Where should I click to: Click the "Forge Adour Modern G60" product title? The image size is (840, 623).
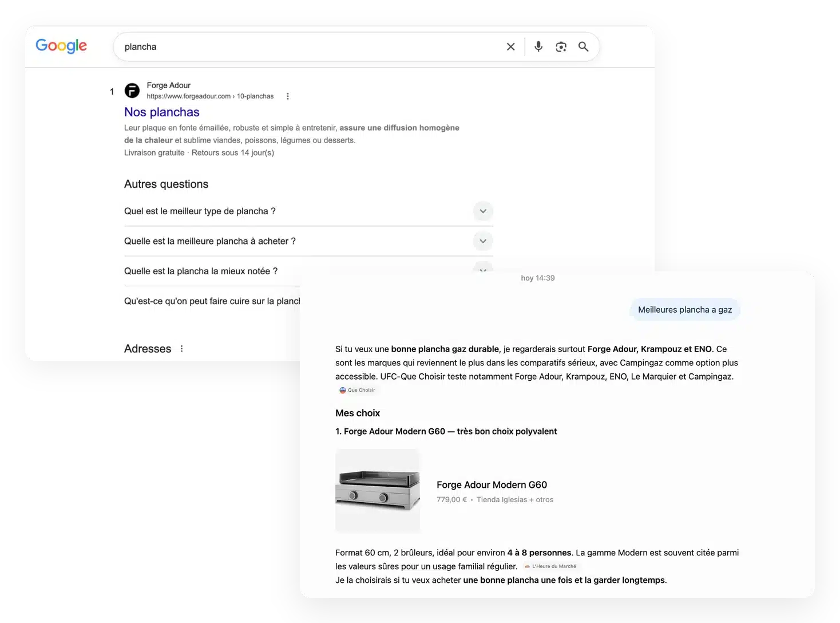coord(492,484)
